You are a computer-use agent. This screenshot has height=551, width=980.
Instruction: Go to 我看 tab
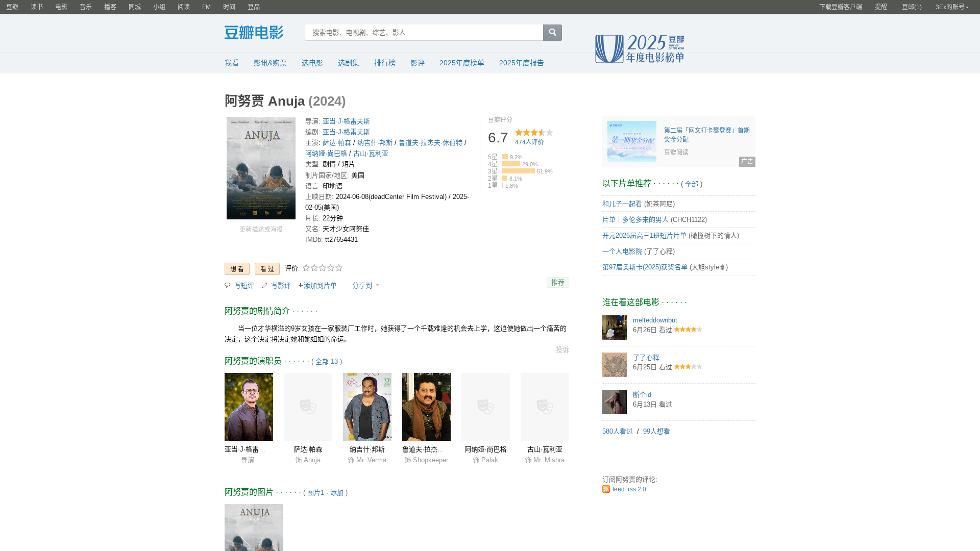pos(232,63)
